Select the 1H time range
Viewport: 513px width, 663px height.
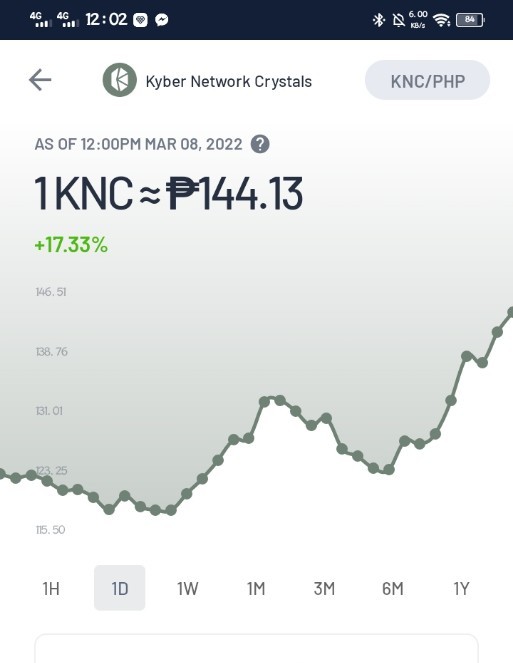[x=51, y=588]
